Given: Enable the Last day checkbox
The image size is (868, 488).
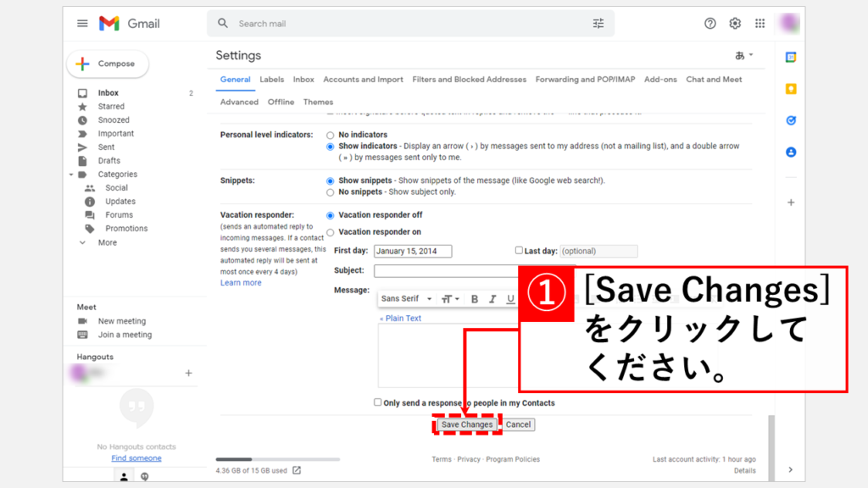Looking at the screenshot, I should pos(519,251).
